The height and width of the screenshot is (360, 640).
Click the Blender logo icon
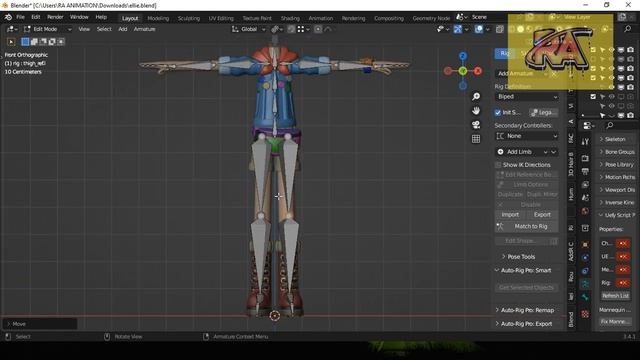pyautogui.click(x=8, y=17)
